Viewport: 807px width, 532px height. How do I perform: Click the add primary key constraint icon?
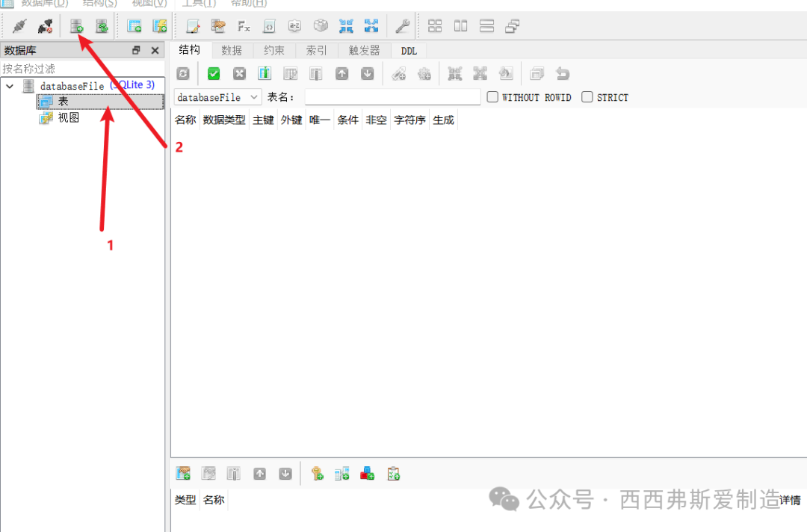tap(317, 473)
